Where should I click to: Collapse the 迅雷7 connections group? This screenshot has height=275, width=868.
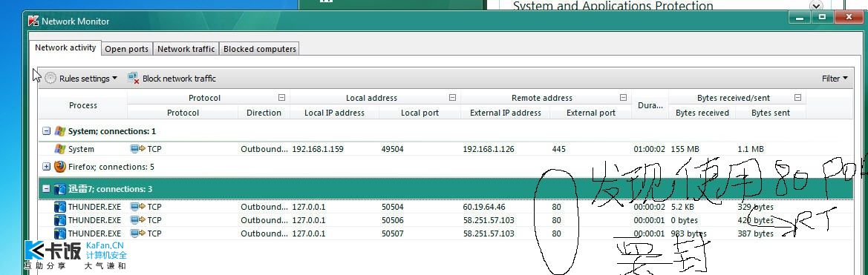47,190
